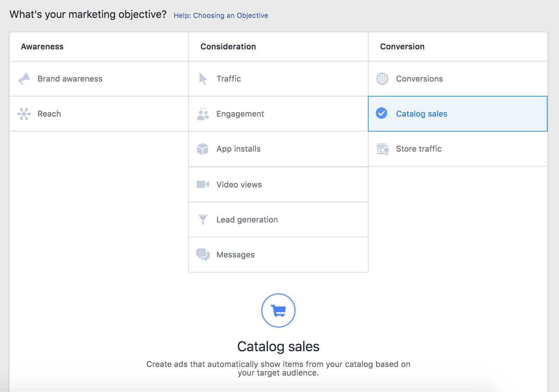Screen dimensions: 559x392
Task: Select the App installs box icon
Action: (x=203, y=149)
